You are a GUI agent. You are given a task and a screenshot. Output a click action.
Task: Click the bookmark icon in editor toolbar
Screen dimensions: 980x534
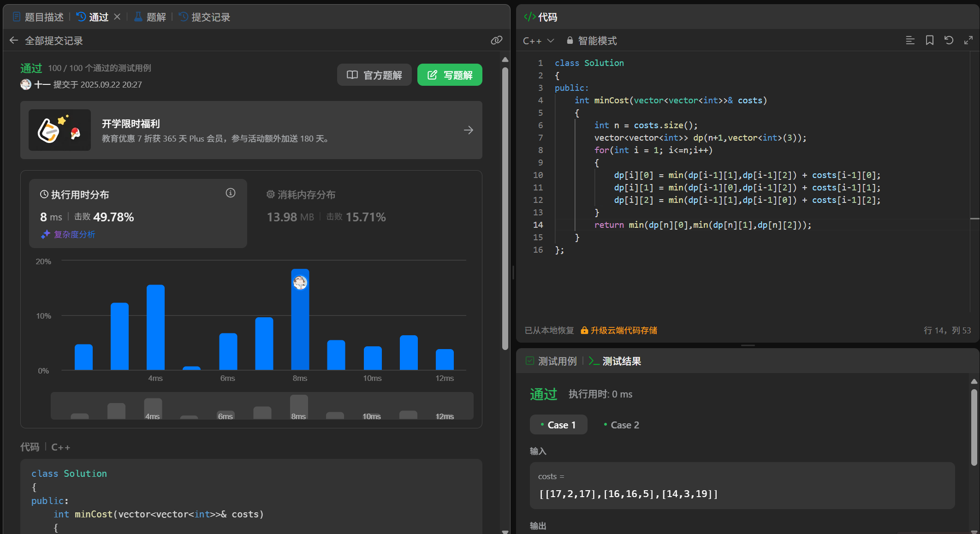tap(929, 41)
